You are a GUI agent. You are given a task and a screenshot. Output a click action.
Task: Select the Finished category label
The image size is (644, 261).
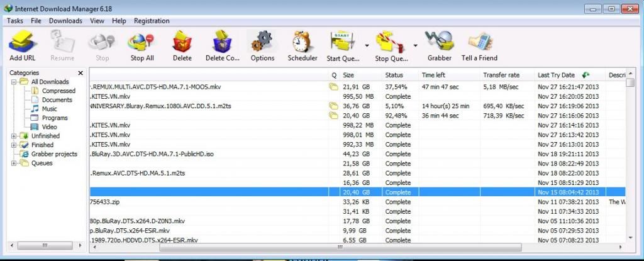pyautogui.click(x=42, y=145)
